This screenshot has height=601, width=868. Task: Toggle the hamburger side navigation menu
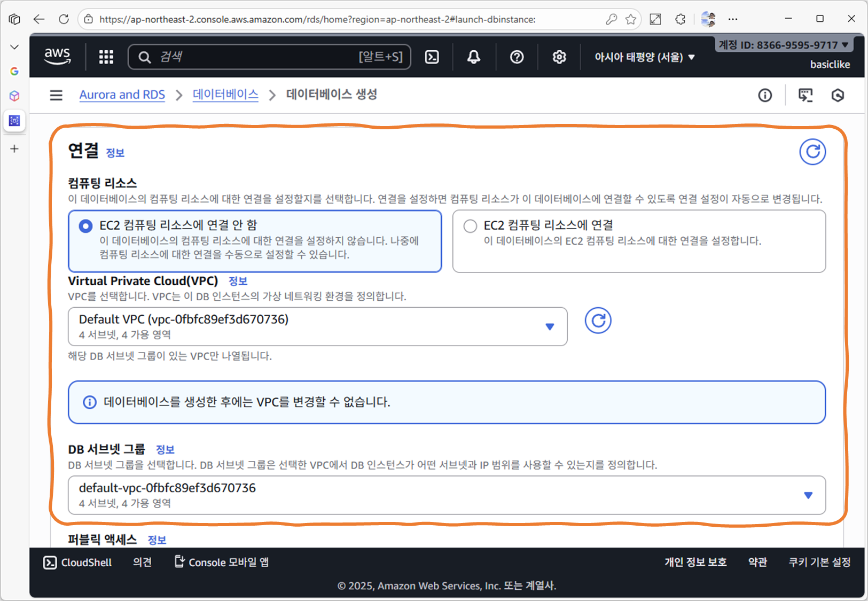point(56,95)
